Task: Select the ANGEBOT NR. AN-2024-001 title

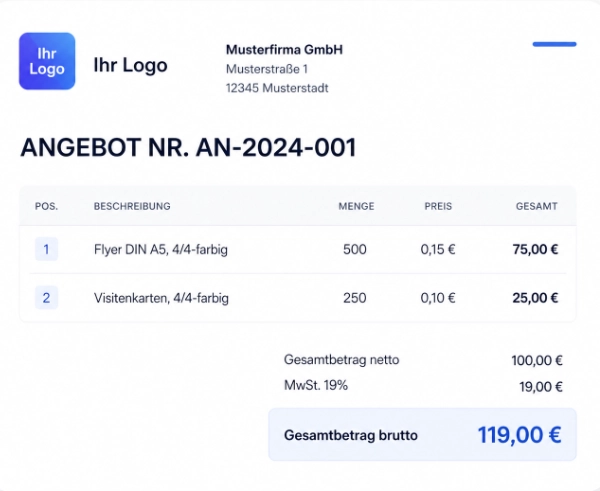Action: pos(188,148)
